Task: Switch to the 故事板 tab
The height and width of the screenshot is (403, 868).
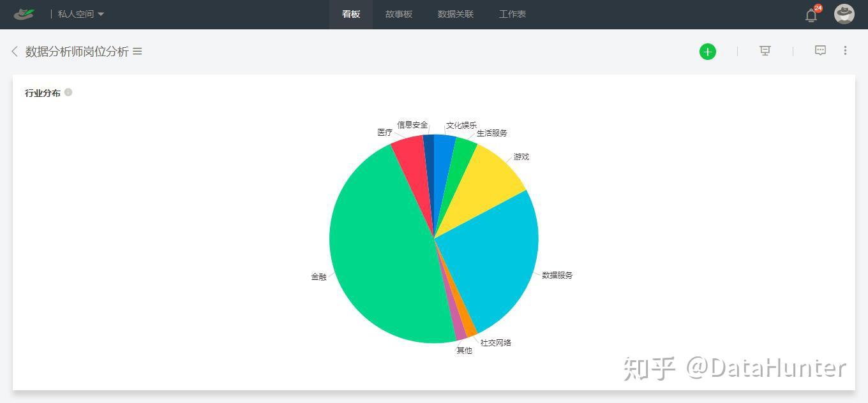Action: (399, 14)
